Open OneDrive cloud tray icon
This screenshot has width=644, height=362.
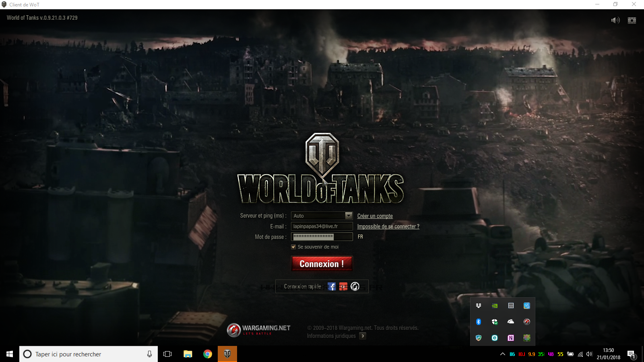point(511,322)
